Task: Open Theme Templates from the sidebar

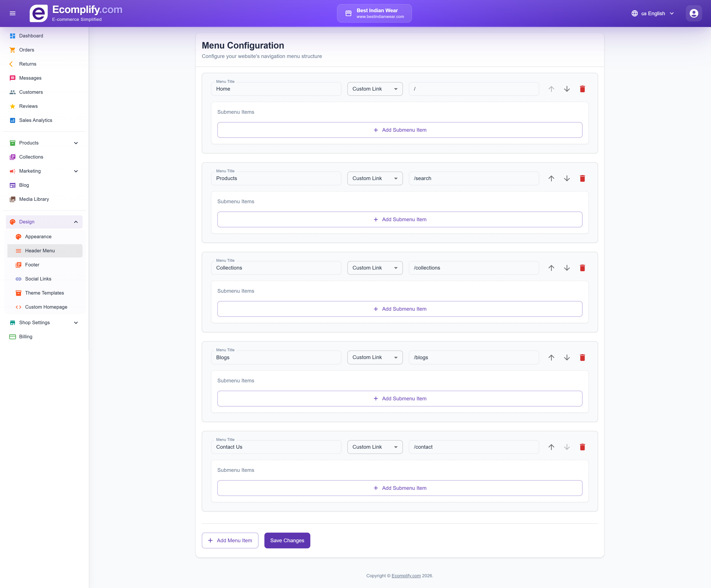Action: pos(44,293)
